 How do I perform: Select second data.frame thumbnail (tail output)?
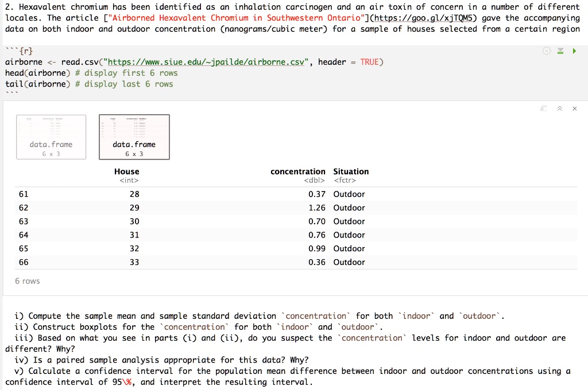pyautogui.click(x=134, y=137)
